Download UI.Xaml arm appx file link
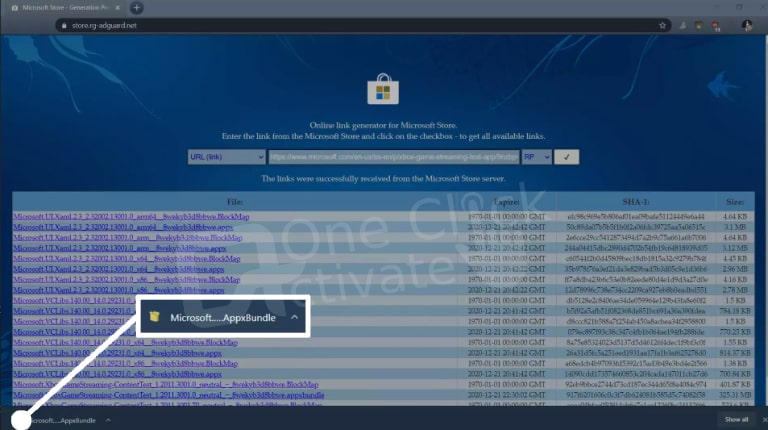768x430 pixels. [x=120, y=248]
